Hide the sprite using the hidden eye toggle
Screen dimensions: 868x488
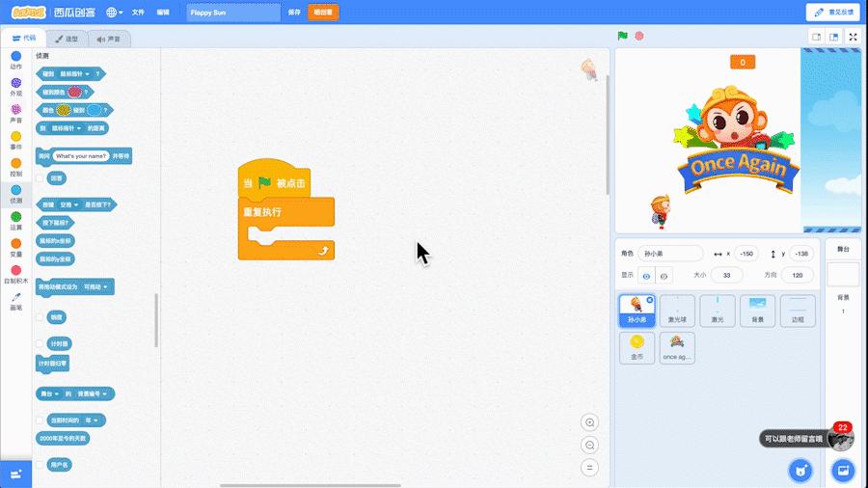point(664,276)
